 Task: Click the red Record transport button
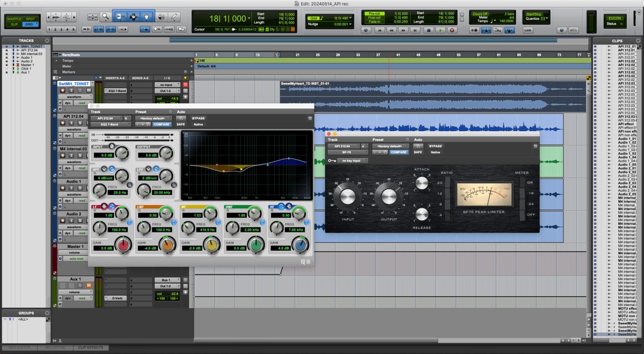[452, 30]
